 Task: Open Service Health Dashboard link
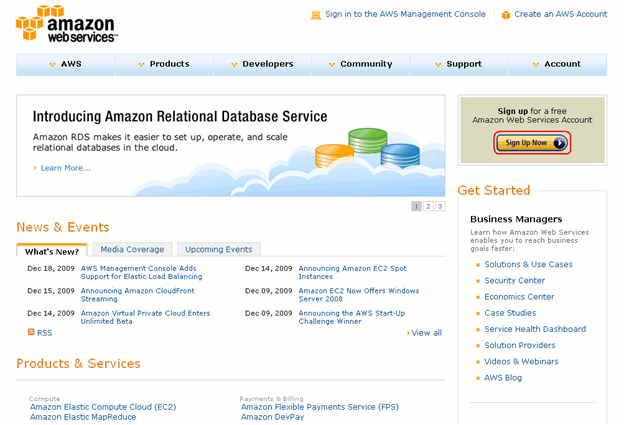click(535, 329)
